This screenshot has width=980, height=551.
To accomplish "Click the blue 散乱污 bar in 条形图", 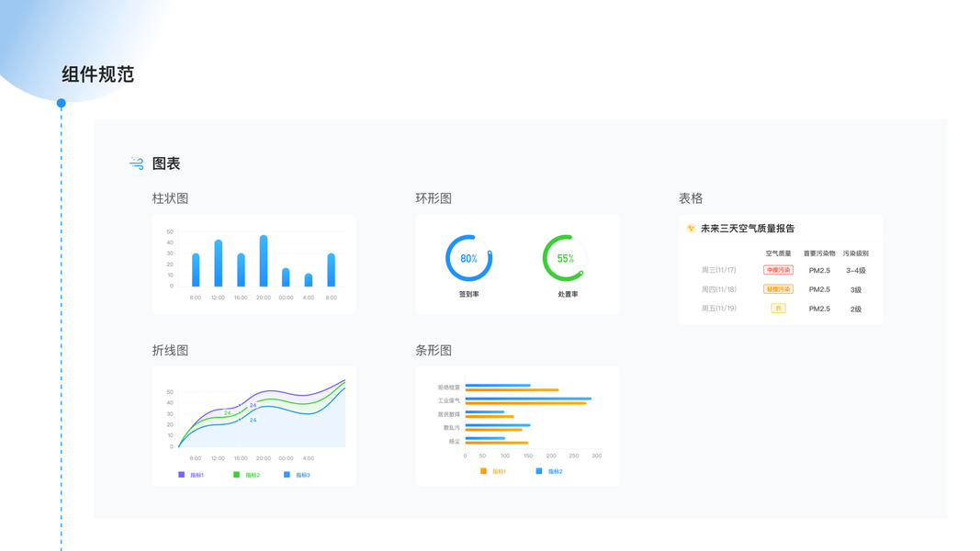I will [x=498, y=425].
